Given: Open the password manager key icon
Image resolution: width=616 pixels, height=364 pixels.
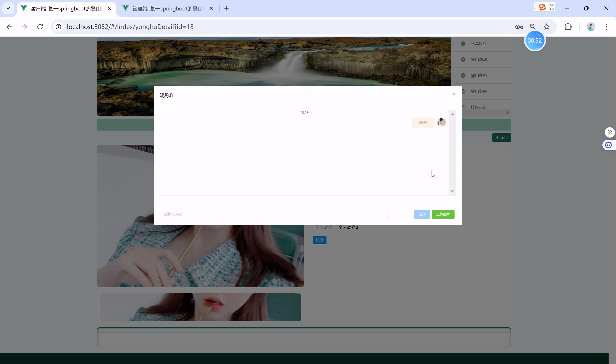Looking at the screenshot, I should click(519, 27).
